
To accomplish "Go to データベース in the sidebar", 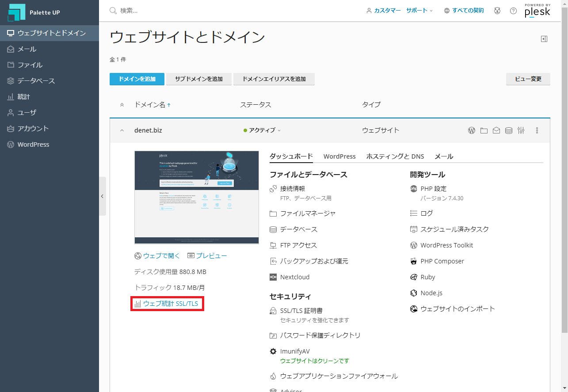I will click(x=50, y=81).
